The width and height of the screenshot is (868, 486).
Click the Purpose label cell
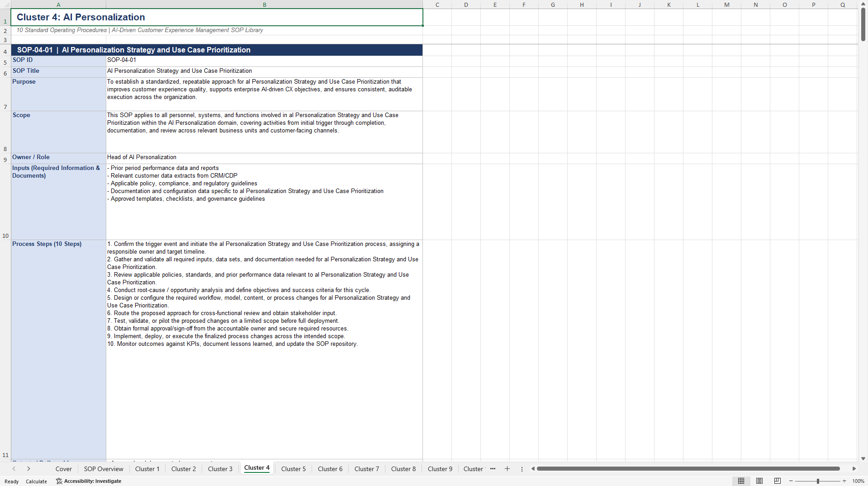tap(58, 94)
